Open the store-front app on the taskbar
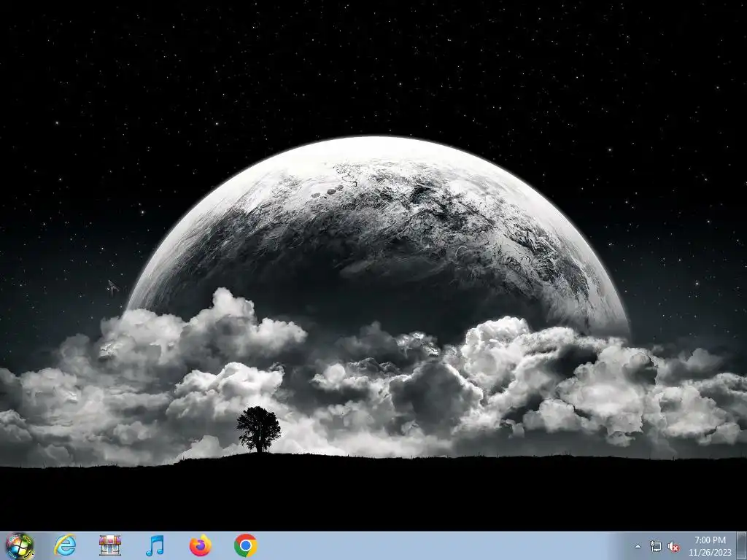Screen dimensions: 747x560 pyautogui.click(x=110, y=545)
